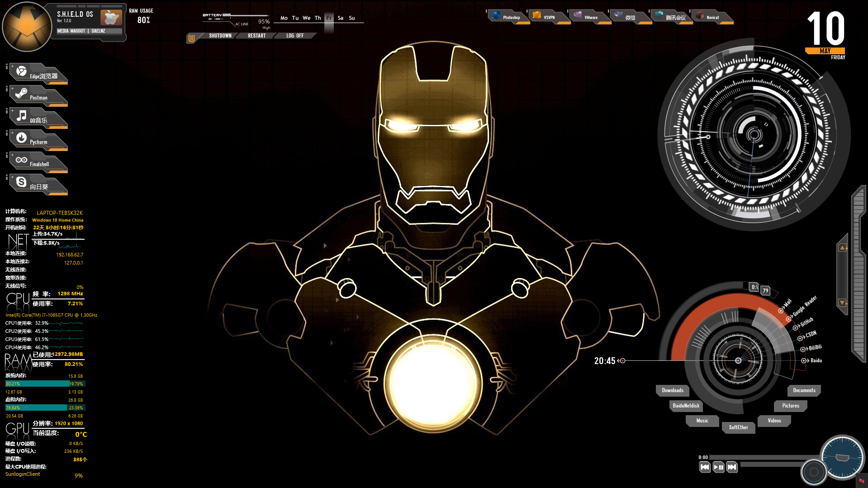Click the MEDIA MAGGOT label
This screenshot has height=488, width=868.
pos(71,31)
